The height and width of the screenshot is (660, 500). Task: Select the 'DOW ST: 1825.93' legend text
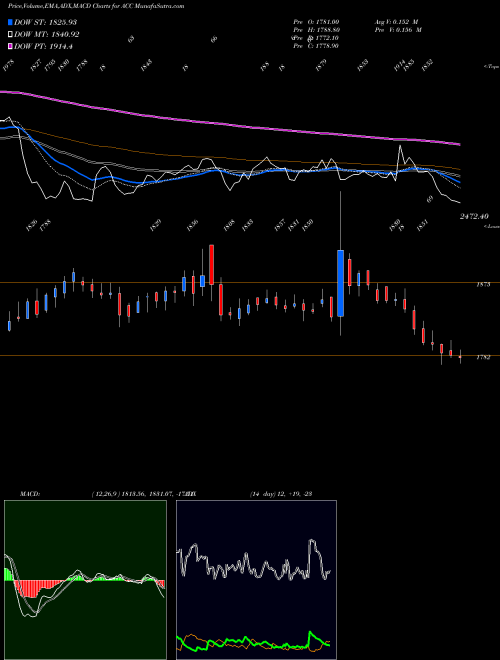[45, 22]
